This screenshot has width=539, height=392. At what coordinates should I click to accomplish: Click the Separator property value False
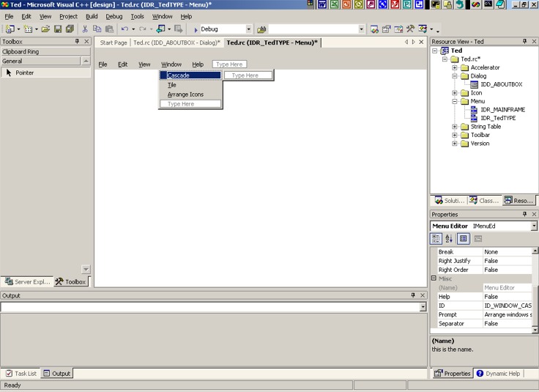tap(508, 324)
